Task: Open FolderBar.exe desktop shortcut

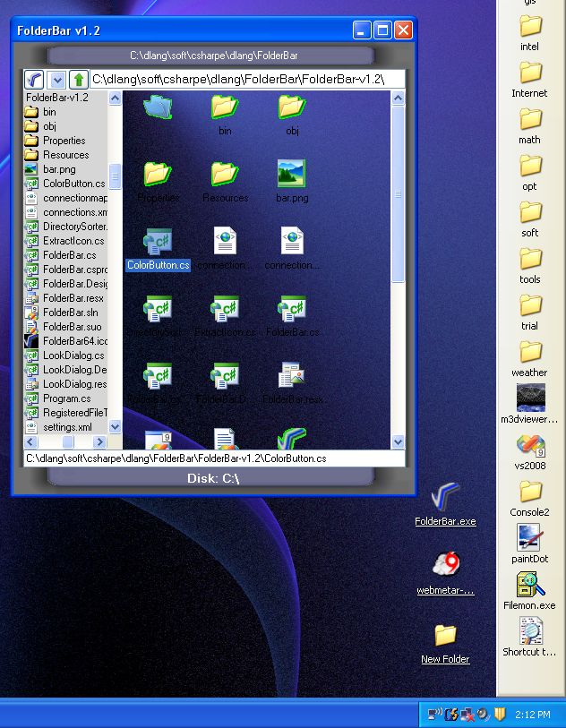Action: tap(445, 504)
